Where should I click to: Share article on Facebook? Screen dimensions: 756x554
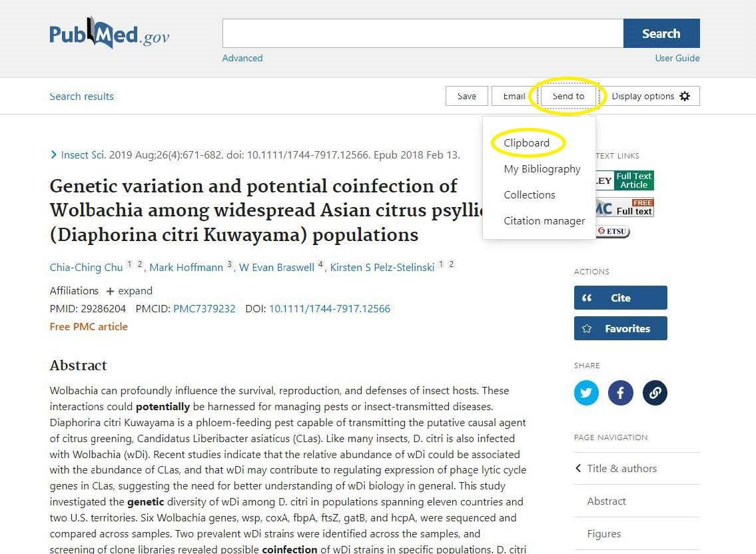point(620,393)
